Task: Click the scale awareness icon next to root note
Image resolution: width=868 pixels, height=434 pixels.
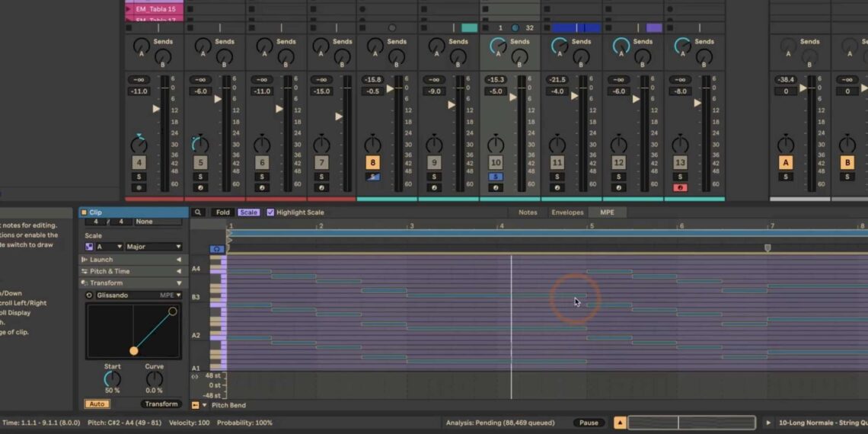Action: click(x=89, y=247)
